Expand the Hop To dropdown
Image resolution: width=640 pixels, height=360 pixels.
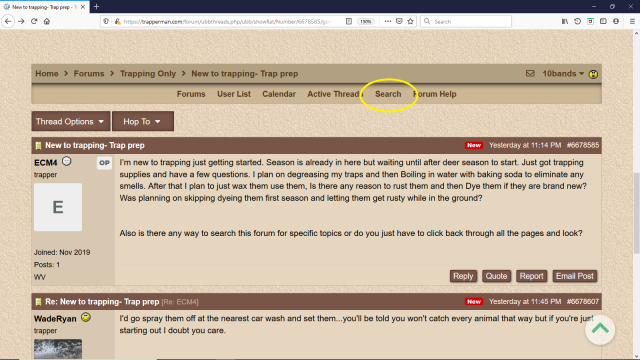[x=143, y=121]
